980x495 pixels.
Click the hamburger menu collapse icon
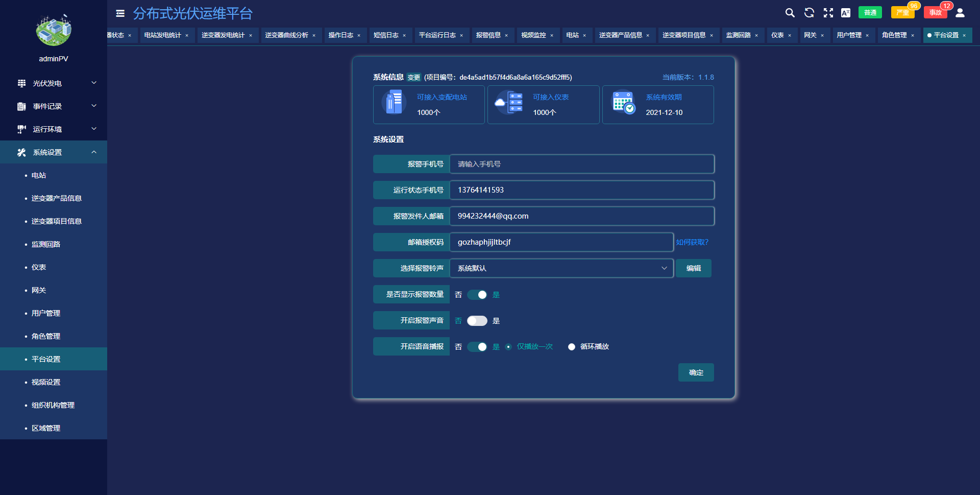click(120, 13)
